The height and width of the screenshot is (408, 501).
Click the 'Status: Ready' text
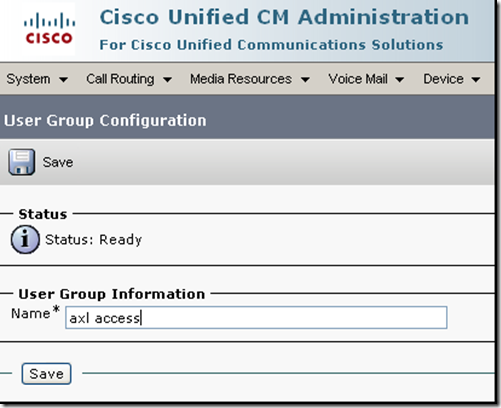point(94,240)
